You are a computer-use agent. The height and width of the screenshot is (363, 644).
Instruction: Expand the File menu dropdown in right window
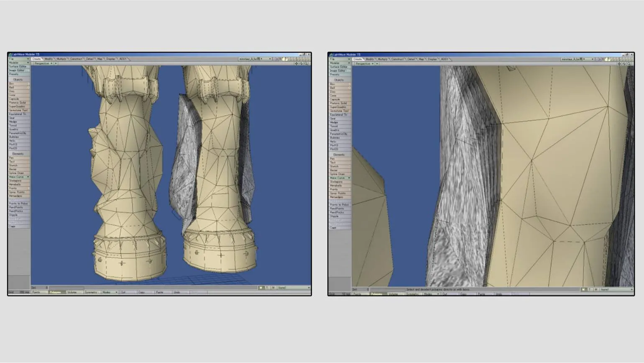pyautogui.click(x=340, y=59)
